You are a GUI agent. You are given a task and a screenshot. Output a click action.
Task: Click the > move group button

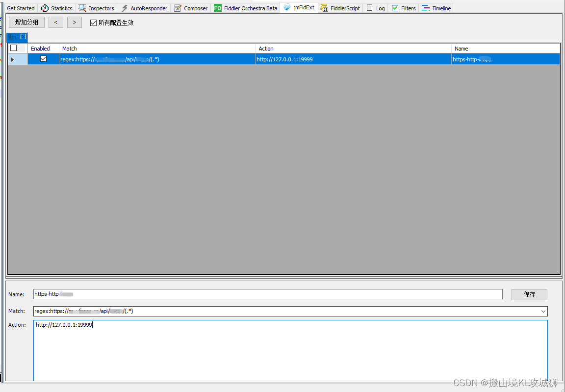(x=75, y=23)
